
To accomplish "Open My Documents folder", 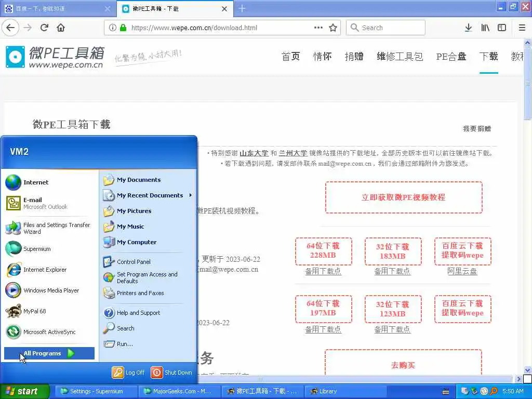I will click(x=148, y=180).
